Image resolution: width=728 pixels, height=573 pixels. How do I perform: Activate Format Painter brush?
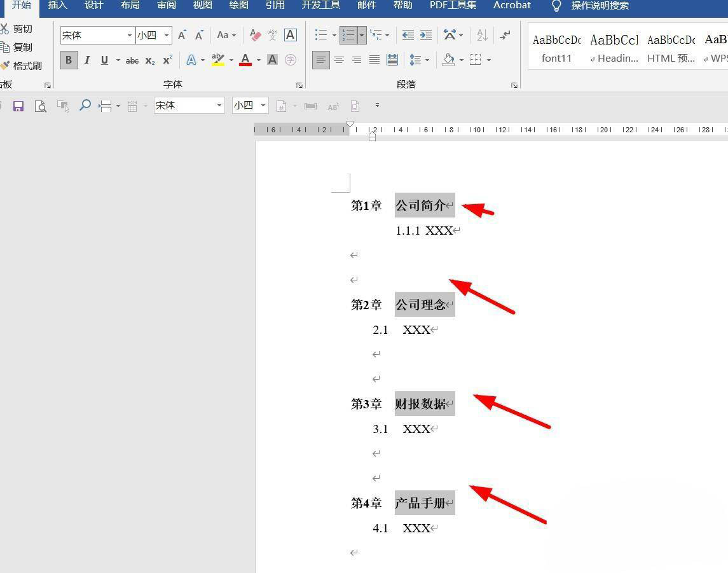coord(22,66)
